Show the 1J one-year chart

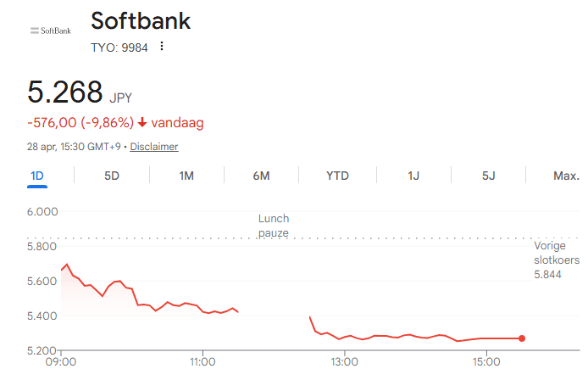[413, 176]
